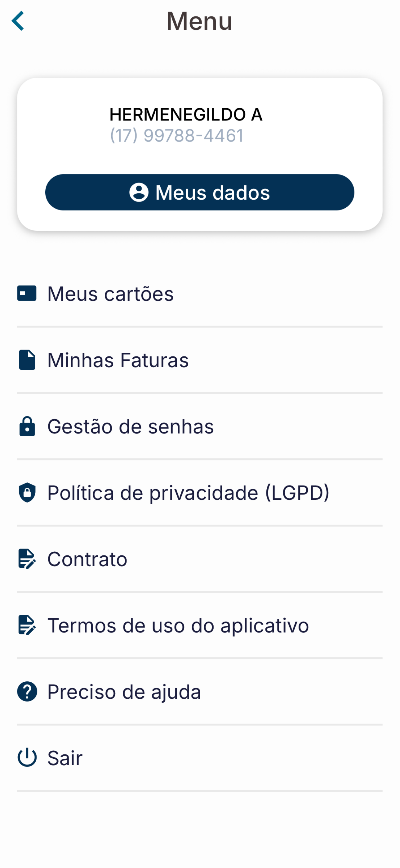Click the card icon beside Meus cartões
This screenshot has width=400, height=868.
27,293
